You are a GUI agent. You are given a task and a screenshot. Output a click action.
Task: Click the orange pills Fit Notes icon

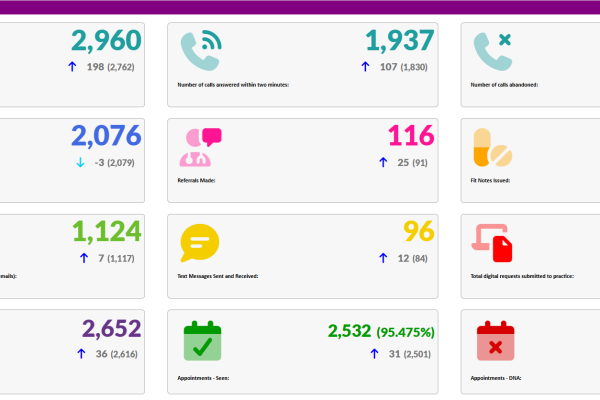[x=492, y=147]
